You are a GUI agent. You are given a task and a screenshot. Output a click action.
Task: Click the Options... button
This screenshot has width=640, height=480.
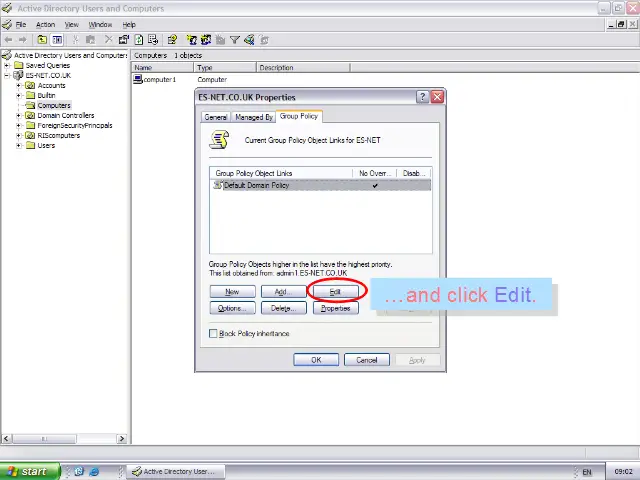click(232, 308)
